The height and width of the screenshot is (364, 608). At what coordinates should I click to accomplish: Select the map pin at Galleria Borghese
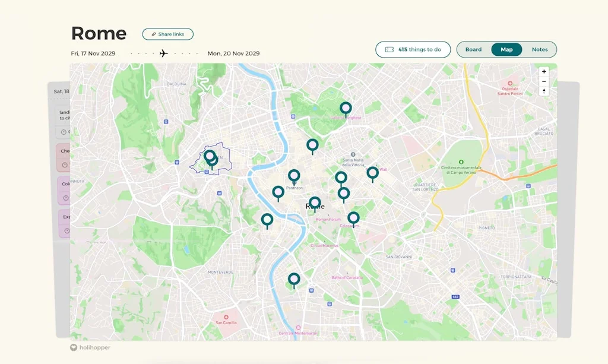coord(346,109)
